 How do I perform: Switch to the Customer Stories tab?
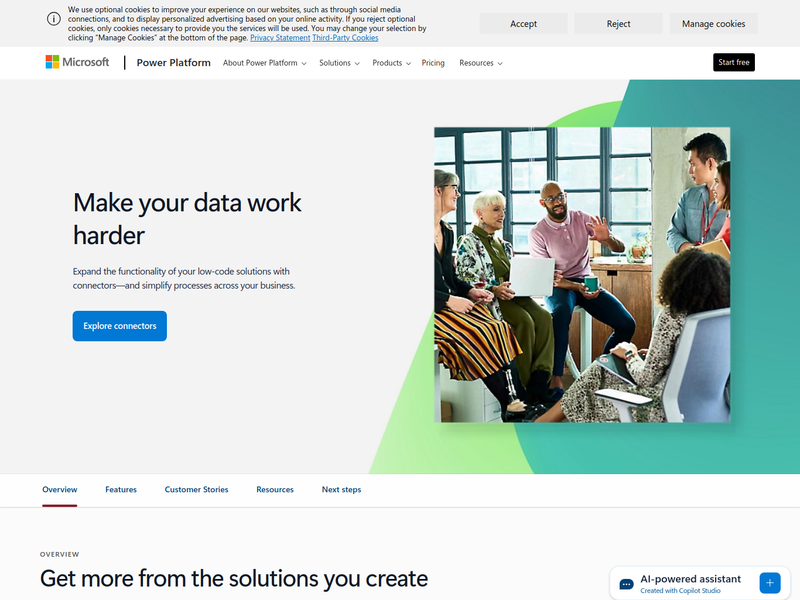[x=196, y=490]
